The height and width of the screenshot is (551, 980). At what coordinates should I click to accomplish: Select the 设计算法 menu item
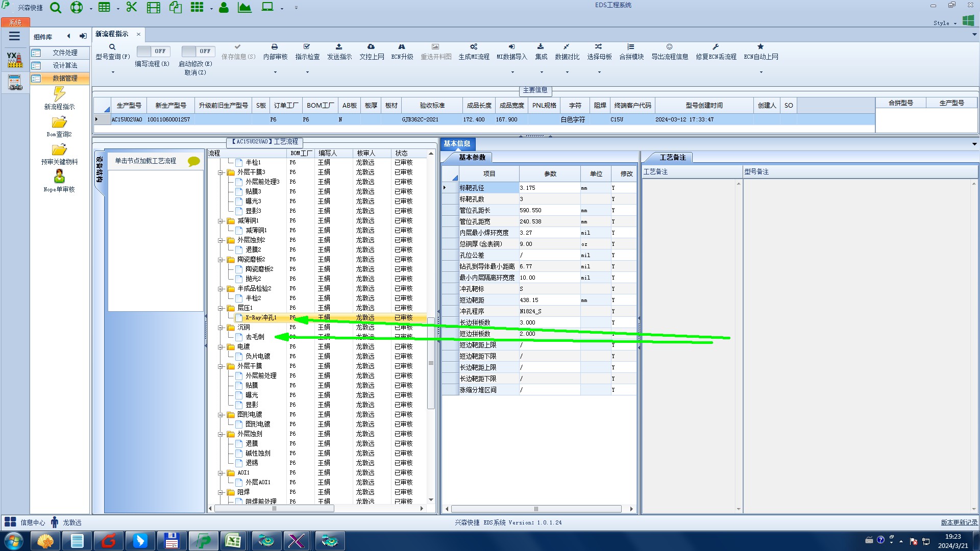65,65
